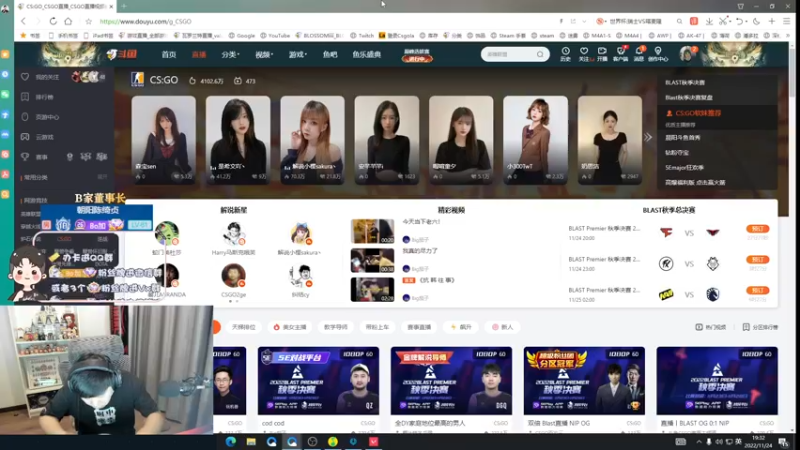The image size is (800, 450).
Task: Open CSGO2ge commentator avatar
Action: (234, 276)
